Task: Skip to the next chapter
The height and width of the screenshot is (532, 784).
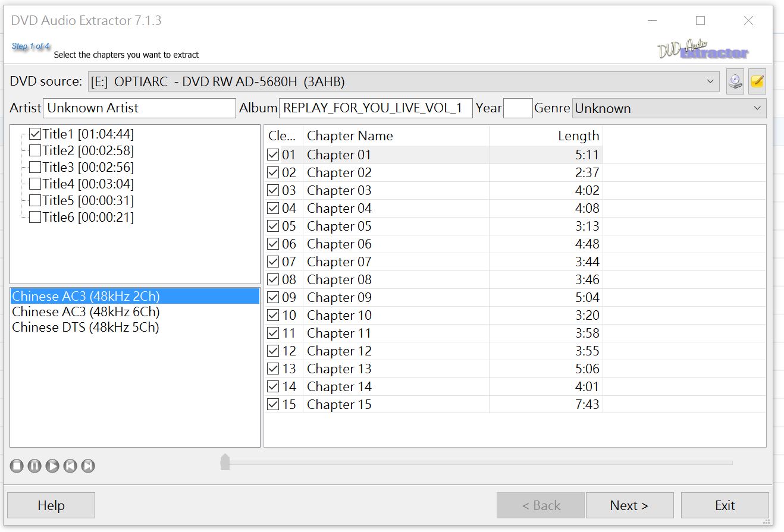Action: [88, 466]
